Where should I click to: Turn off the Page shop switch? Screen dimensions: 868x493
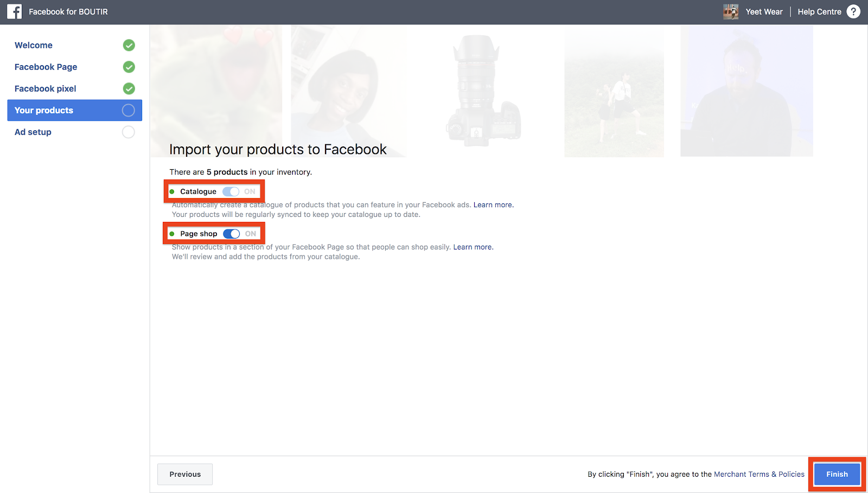point(232,234)
